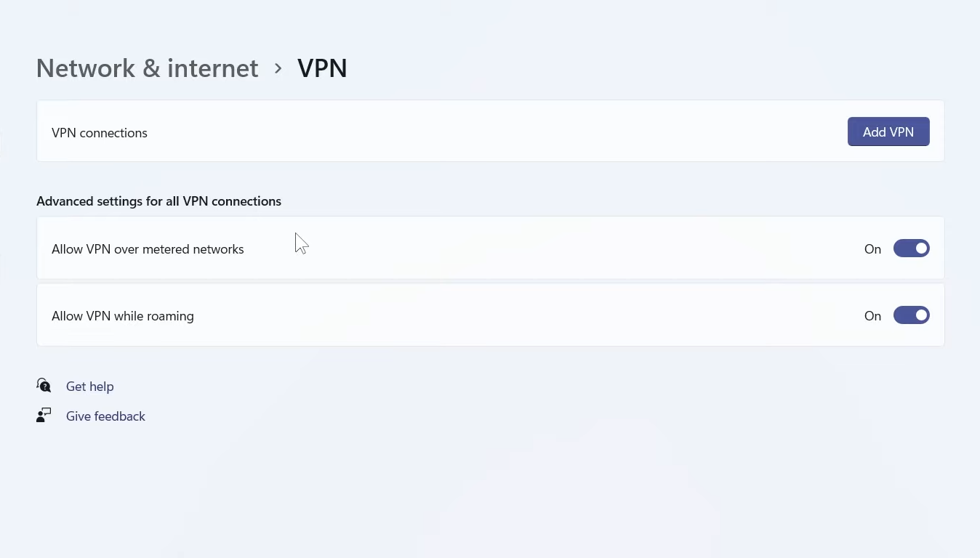Image resolution: width=980 pixels, height=558 pixels.
Task: Click the empty middle of VPN connections card
Action: [x=494, y=132]
